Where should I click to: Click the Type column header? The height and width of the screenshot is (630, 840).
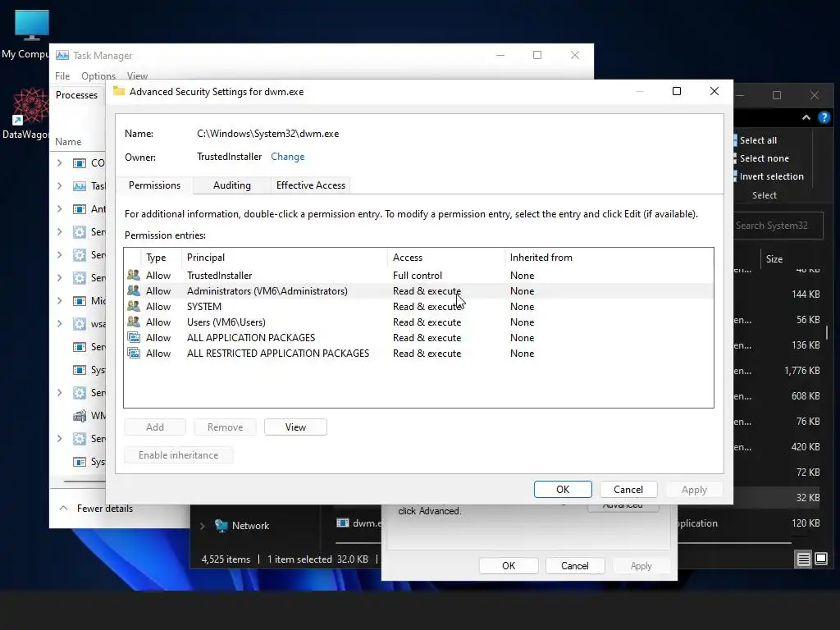coord(156,257)
